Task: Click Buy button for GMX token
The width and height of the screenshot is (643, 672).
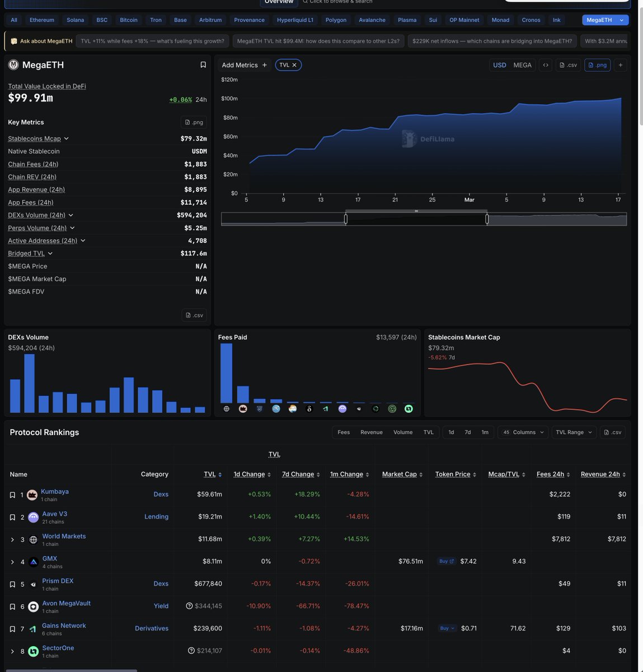Action: tap(447, 561)
